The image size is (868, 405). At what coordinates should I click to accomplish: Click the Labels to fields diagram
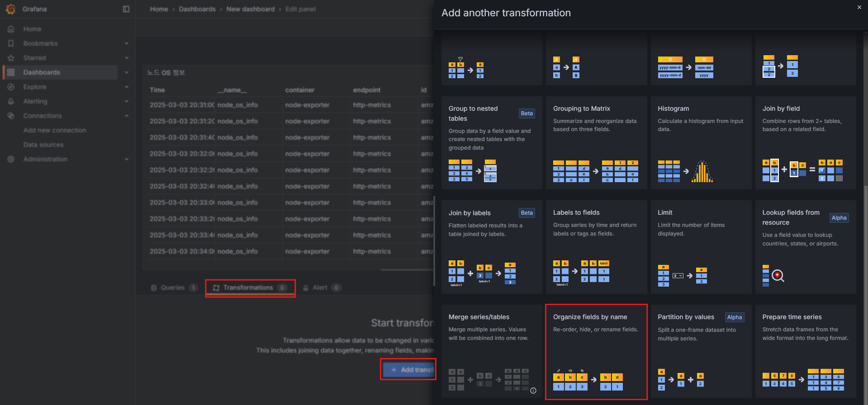click(x=581, y=273)
